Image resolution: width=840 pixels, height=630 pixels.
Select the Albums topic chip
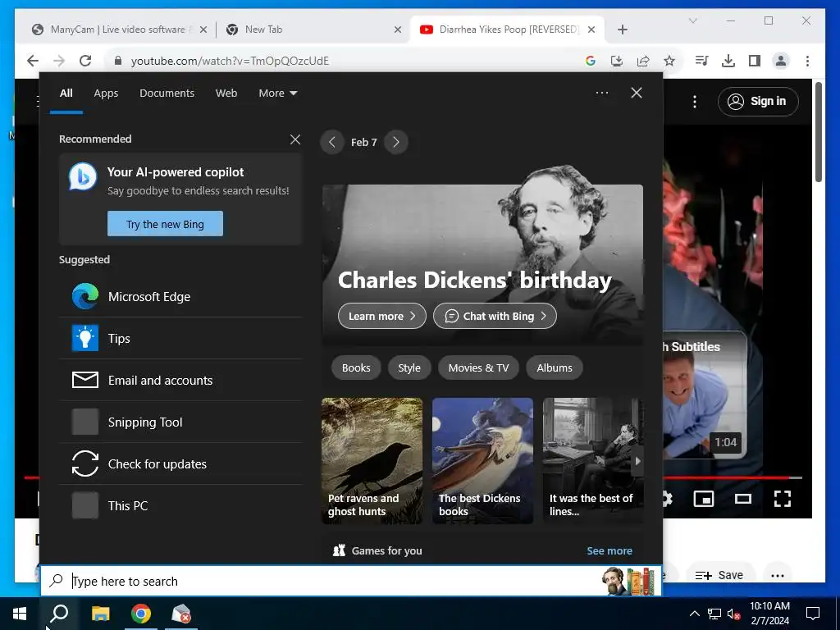click(x=555, y=368)
